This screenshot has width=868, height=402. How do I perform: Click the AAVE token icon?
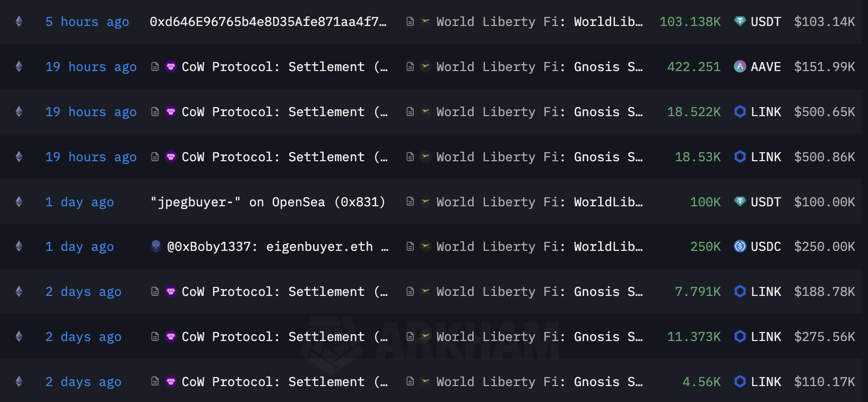coord(740,67)
